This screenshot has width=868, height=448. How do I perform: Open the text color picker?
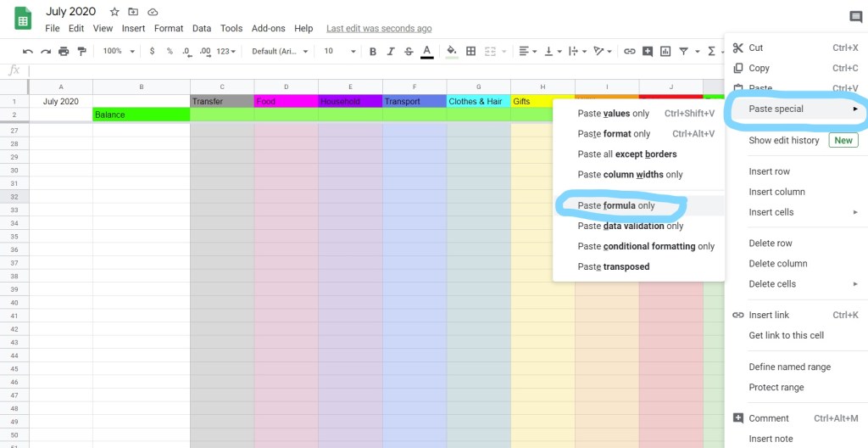(x=426, y=52)
